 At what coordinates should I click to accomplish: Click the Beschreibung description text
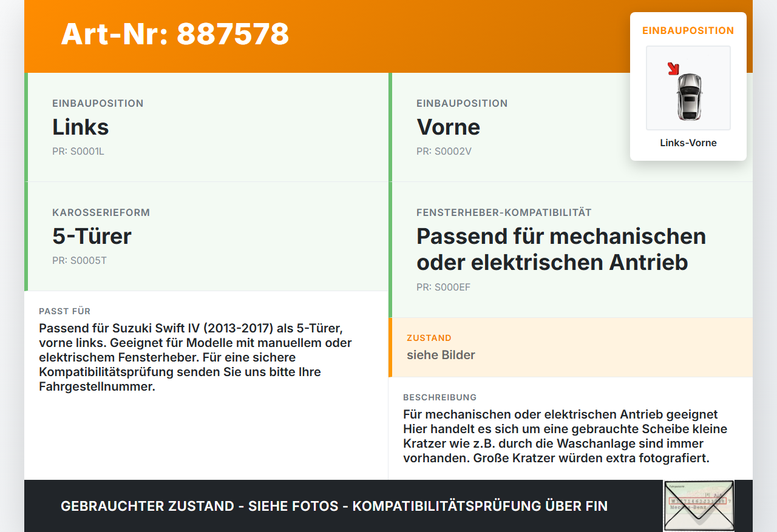point(565,436)
